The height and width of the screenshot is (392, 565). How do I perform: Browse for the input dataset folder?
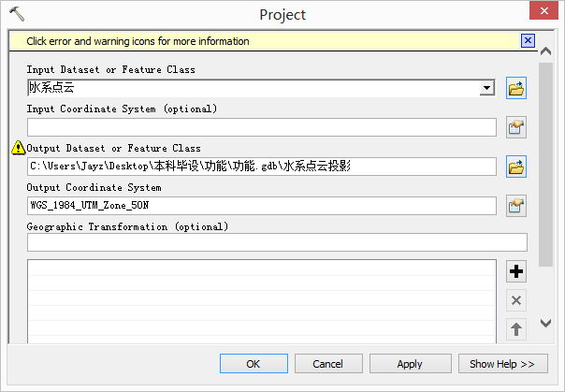515,89
